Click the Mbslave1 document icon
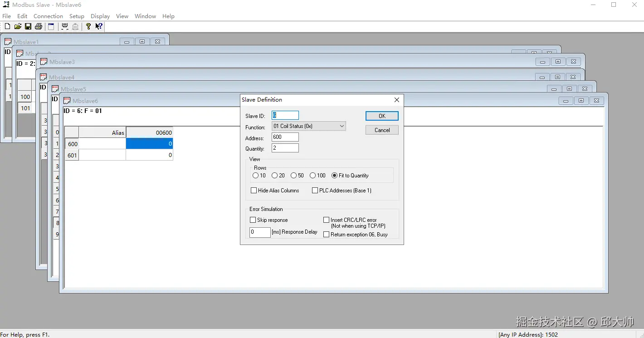 click(8, 42)
